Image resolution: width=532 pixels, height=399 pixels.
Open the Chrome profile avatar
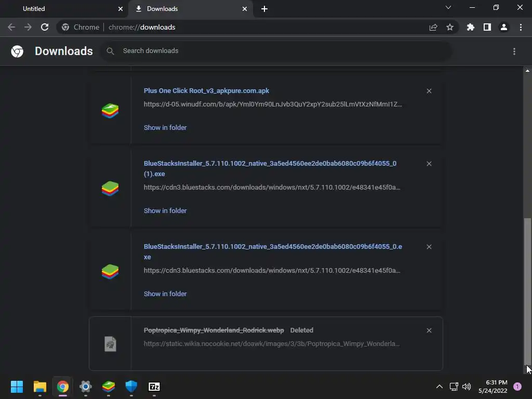point(504,27)
